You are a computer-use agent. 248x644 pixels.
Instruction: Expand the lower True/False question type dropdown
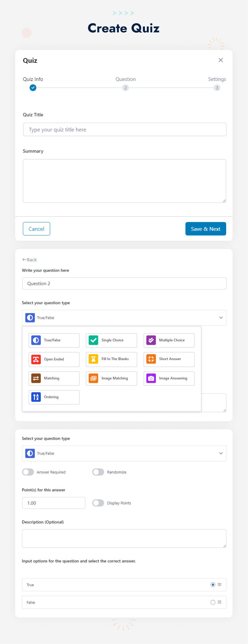point(221,453)
